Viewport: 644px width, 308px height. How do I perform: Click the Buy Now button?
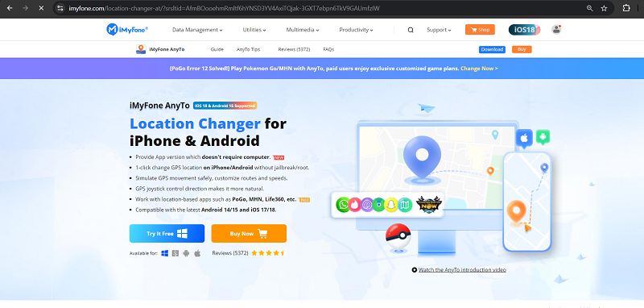point(249,234)
